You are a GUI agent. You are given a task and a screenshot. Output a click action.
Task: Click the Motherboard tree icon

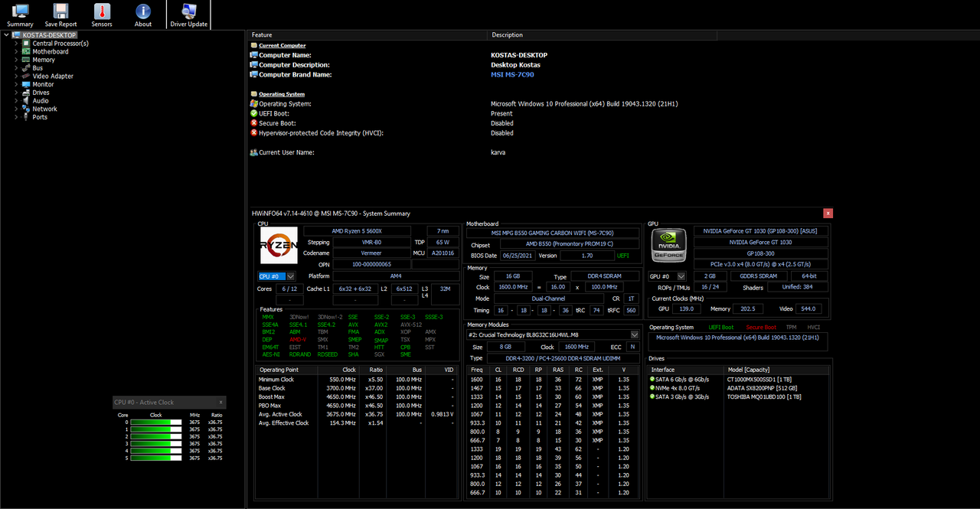pos(27,51)
